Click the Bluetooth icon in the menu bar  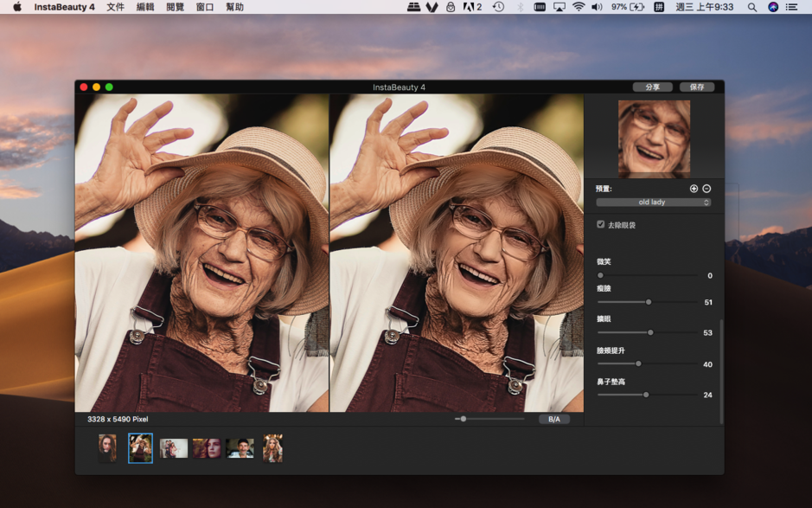(x=519, y=8)
